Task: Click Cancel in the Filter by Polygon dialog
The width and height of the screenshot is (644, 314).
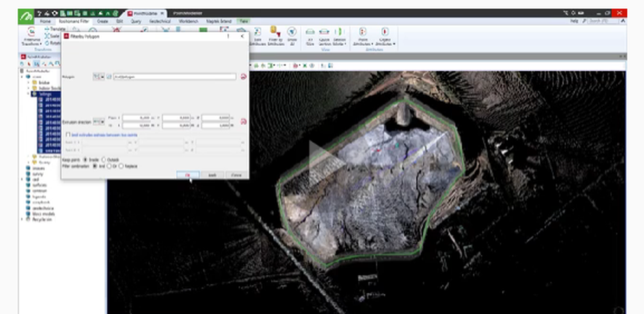Action: tap(236, 175)
